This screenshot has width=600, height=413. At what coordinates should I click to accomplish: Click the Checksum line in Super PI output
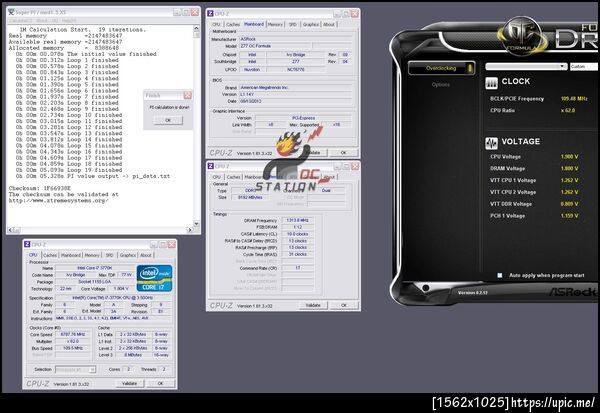point(40,188)
